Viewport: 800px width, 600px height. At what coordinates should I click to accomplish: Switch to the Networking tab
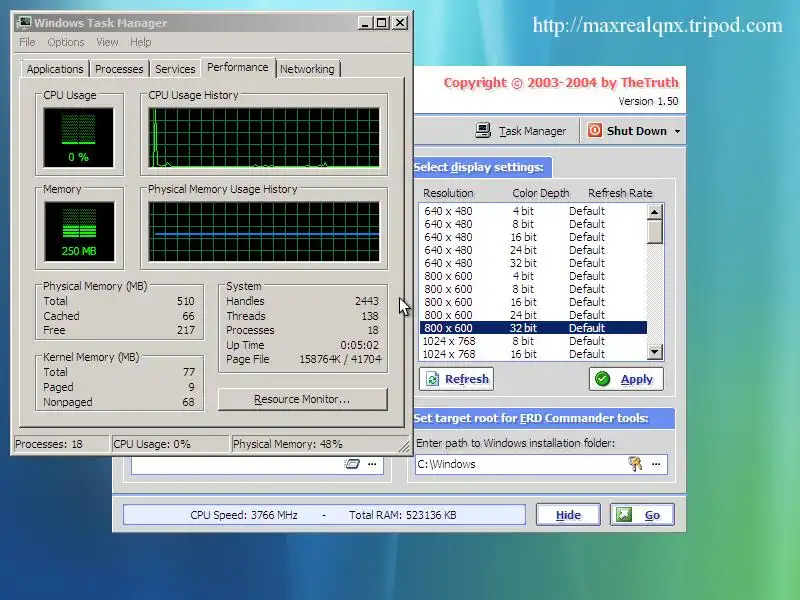307,69
